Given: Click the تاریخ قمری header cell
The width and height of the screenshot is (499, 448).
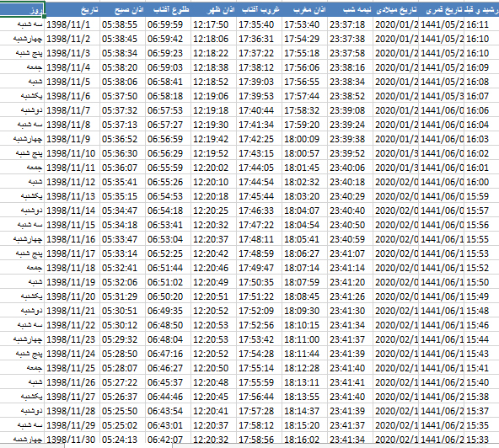Looking at the screenshot, I should pos(441,9).
